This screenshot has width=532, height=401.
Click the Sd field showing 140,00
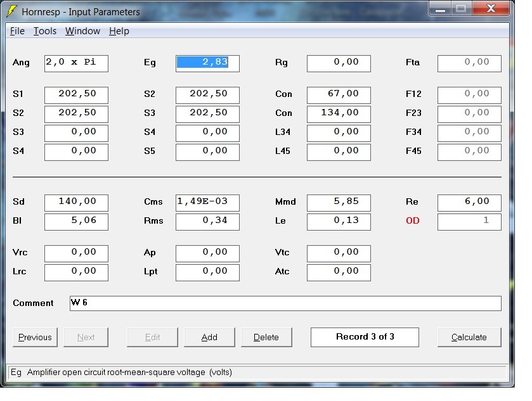pyautogui.click(x=76, y=203)
